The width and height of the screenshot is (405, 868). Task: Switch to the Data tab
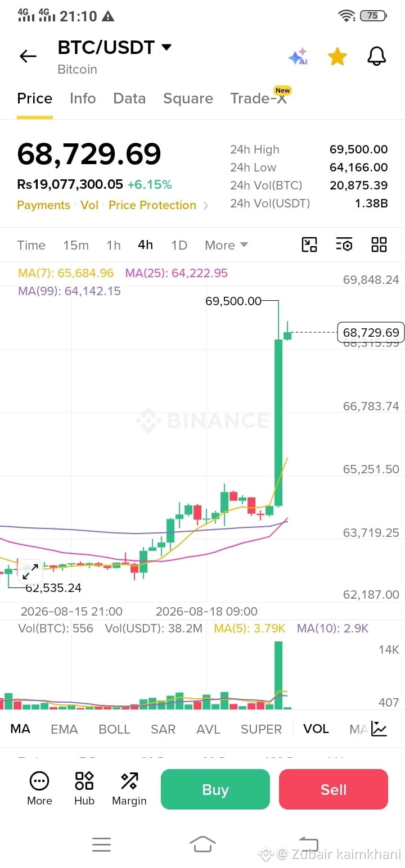tap(129, 98)
